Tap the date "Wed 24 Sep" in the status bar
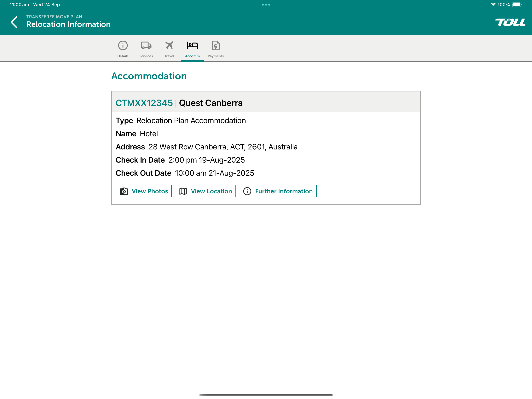 [46, 5]
